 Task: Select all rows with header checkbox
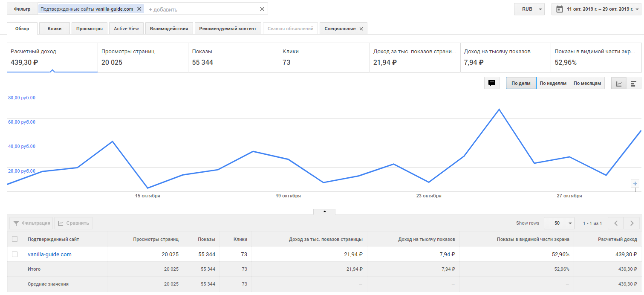[x=15, y=239]
